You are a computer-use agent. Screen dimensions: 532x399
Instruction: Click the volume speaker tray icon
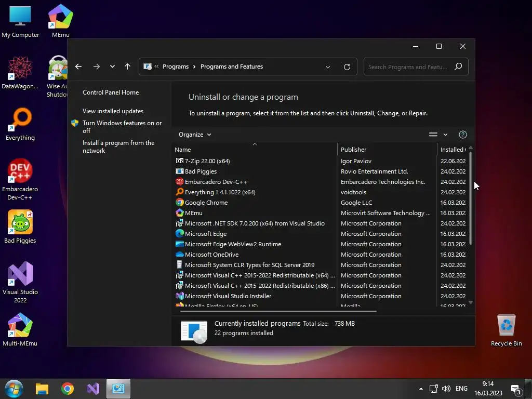pos(446,389)
